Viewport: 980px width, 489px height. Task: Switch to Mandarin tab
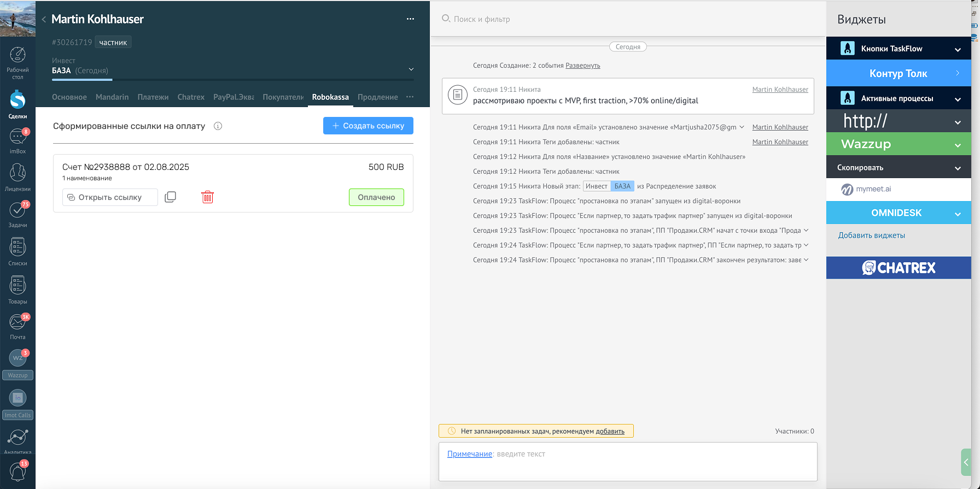pos(112,97)
